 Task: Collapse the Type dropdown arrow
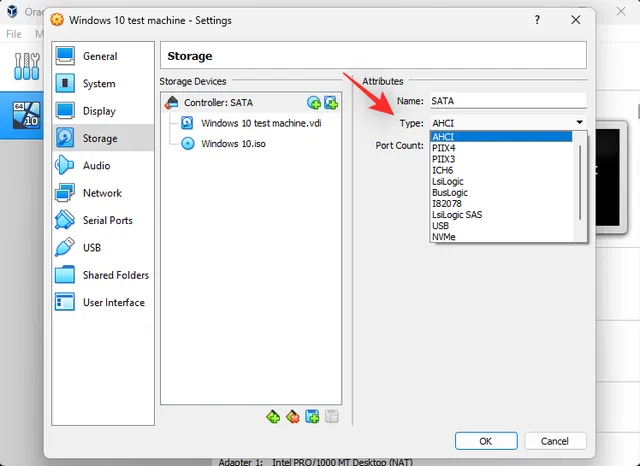tap(579, 123)
